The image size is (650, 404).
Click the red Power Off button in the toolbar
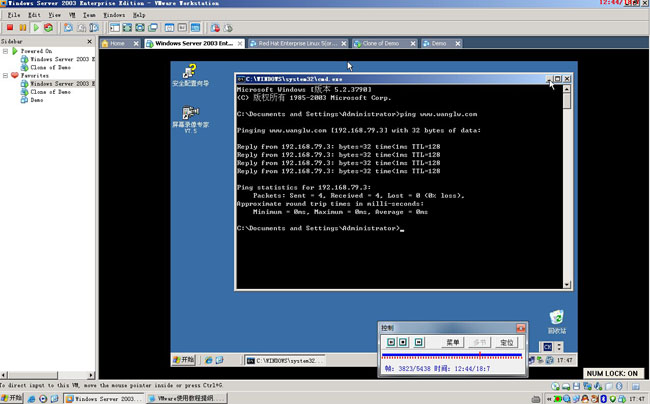point(10,28)
